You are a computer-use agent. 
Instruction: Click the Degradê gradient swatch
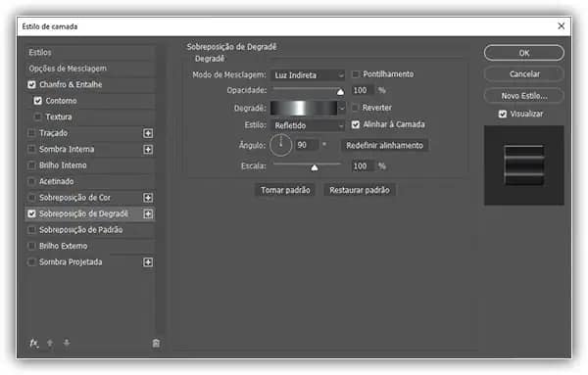click(x=304, y=109)
